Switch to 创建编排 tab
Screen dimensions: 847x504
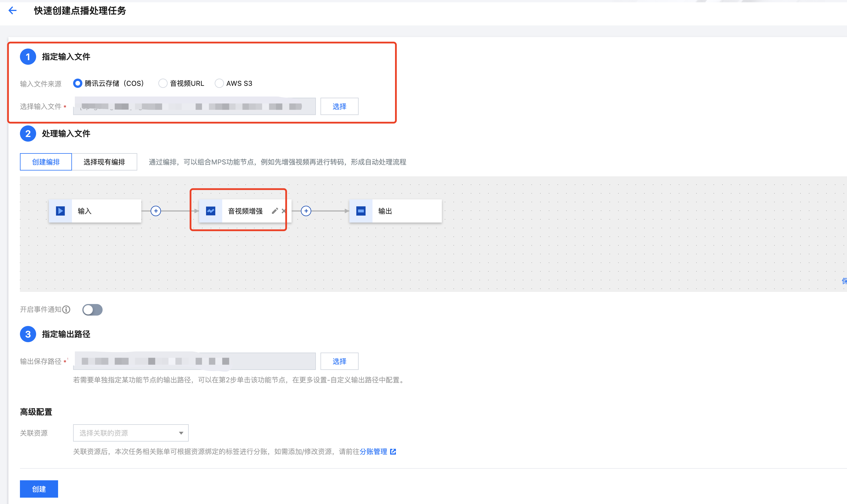click(46, 162)
